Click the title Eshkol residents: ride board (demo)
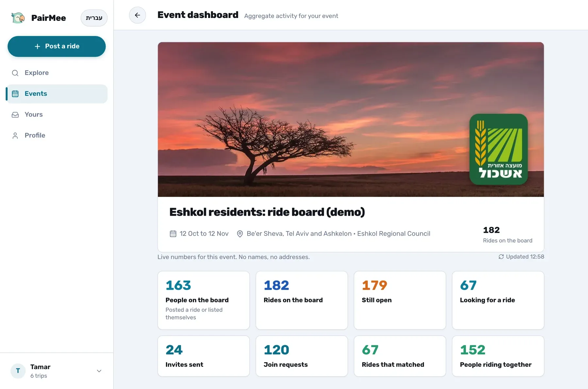The image size is (588, 389). click(267, 212)
